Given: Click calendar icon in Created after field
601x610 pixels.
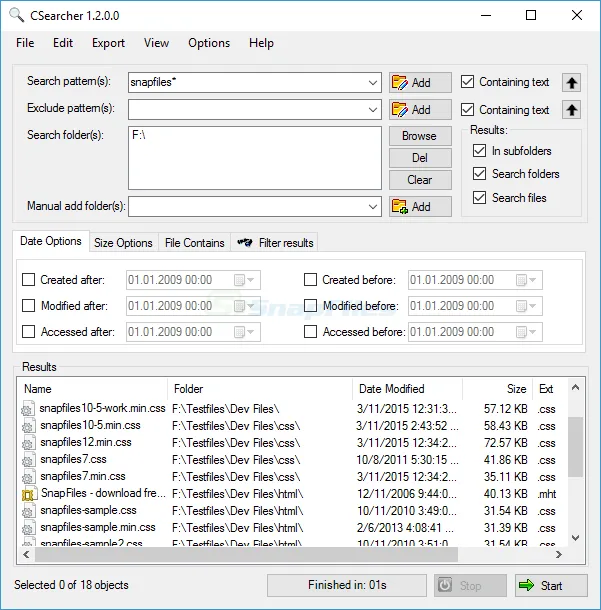Looking at the screenshot, I should [x=239, y=280].
